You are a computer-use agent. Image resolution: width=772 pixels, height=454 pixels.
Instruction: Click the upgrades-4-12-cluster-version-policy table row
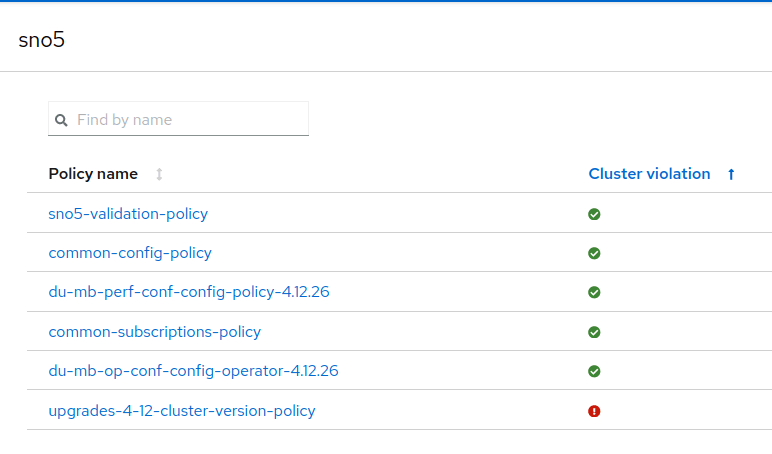click(450, 411)
